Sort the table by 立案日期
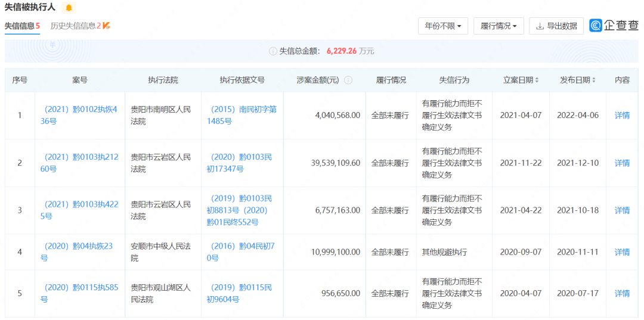Image resolution: width=644 pixels, height=320 pixels. tap(520, 80)
